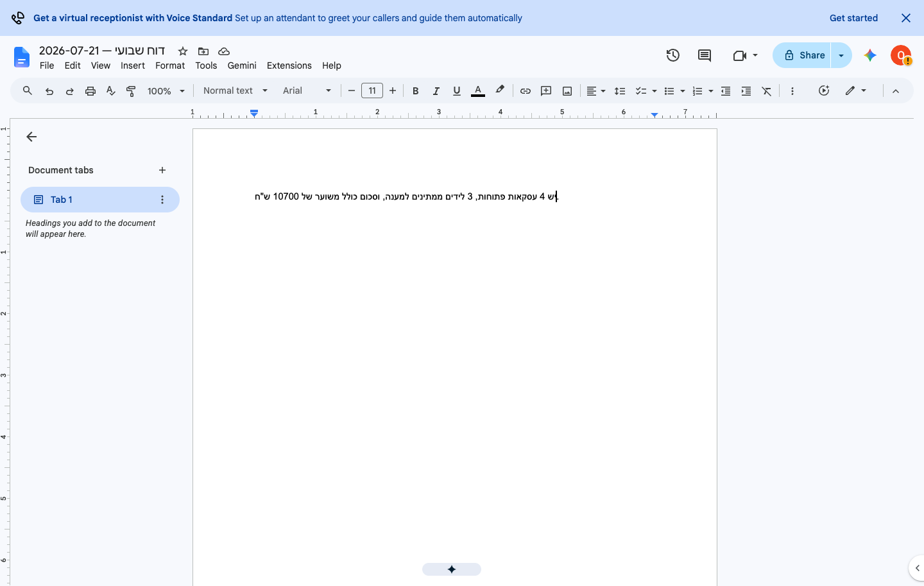Increase font size with plus button
Viewport: 924px width, 586px height.
click(393, 91)
